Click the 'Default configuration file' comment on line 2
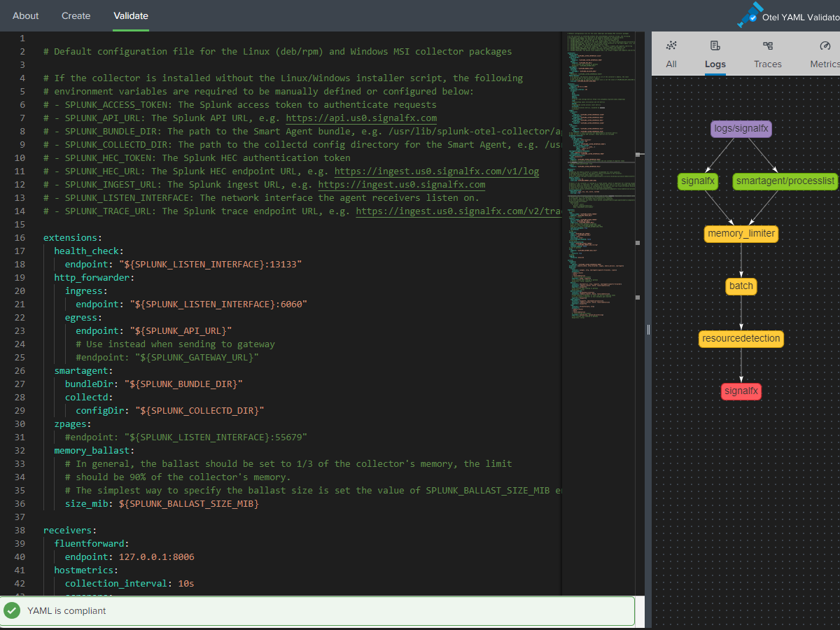 [x=277, y=52]
